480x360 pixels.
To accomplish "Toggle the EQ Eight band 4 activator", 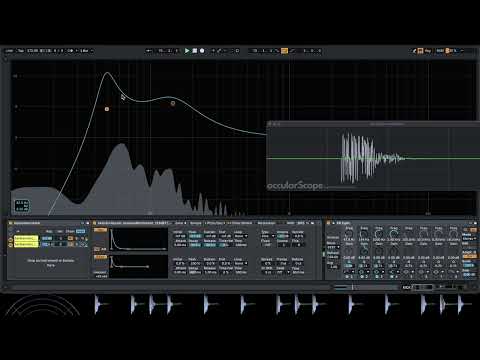I will click(x=392, y=276).
